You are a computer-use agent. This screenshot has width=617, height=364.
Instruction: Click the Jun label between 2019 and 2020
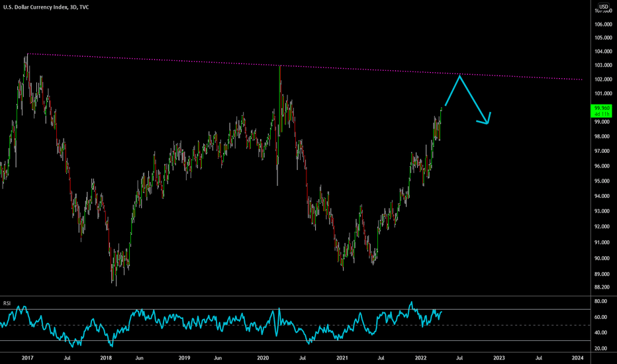point(218,357)
